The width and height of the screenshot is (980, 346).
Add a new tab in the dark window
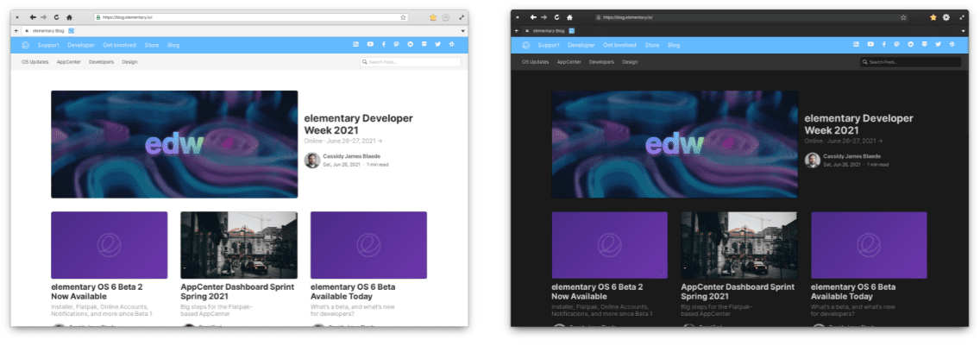517,30
